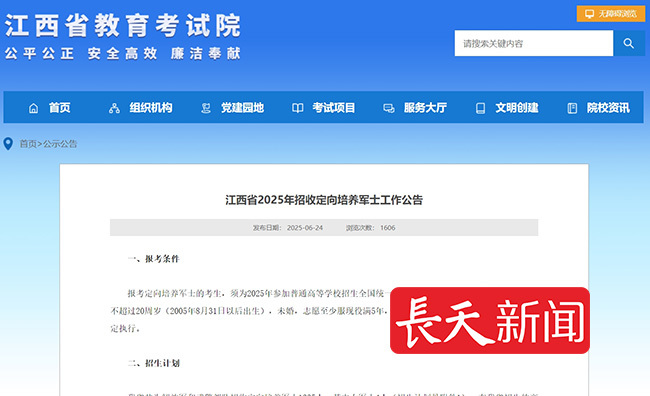Click the location pin breadcrumb icon

point(8,144)
